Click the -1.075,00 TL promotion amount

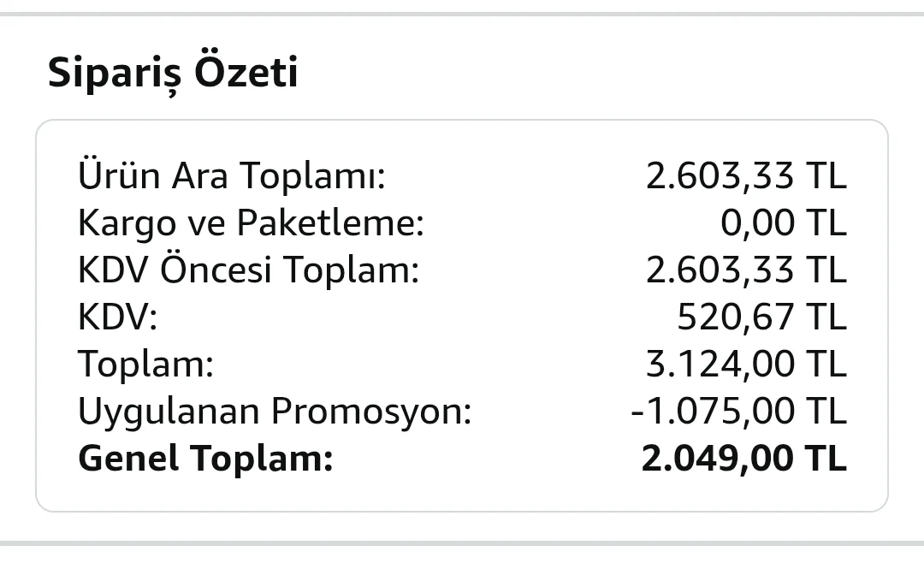click(738, 412)
